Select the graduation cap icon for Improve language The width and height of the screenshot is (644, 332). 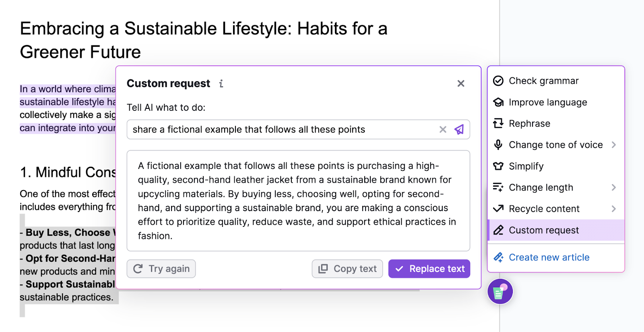click(499, 102)
